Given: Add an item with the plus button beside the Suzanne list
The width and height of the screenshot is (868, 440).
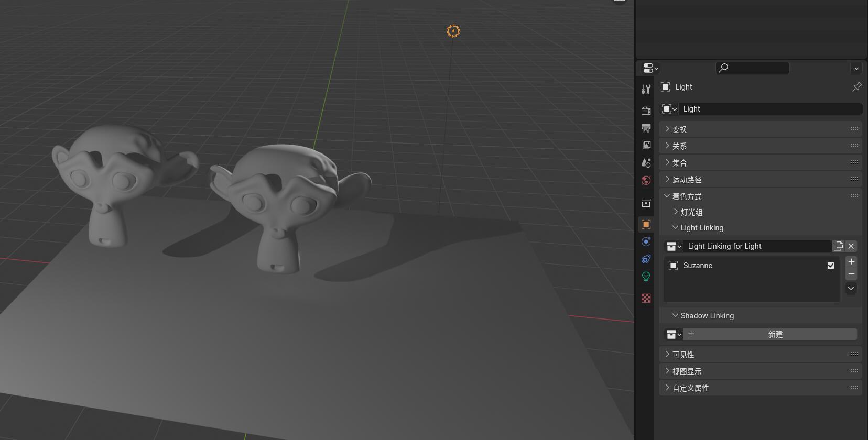Looking at the screenshot, I should [851, 261].
